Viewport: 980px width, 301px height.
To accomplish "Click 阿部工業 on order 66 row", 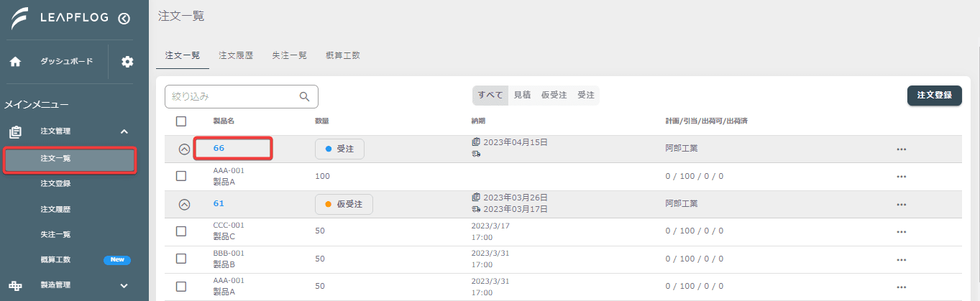I will [x=682, y=149].
